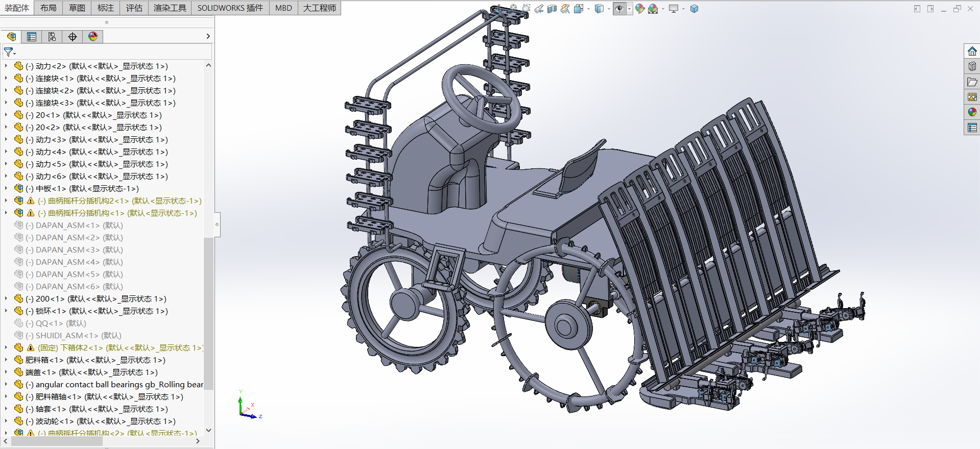
Task: Click the tree horizontal scrollbar left arrow
Action: point(6,441)
